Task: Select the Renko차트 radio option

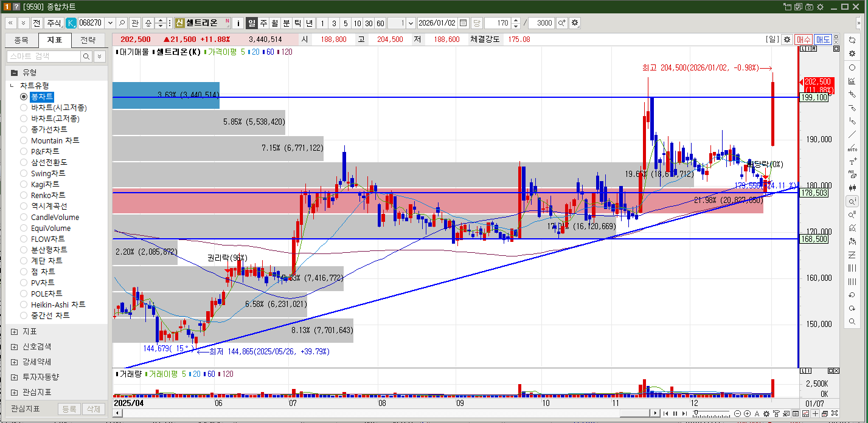Action: pos(24,195)
